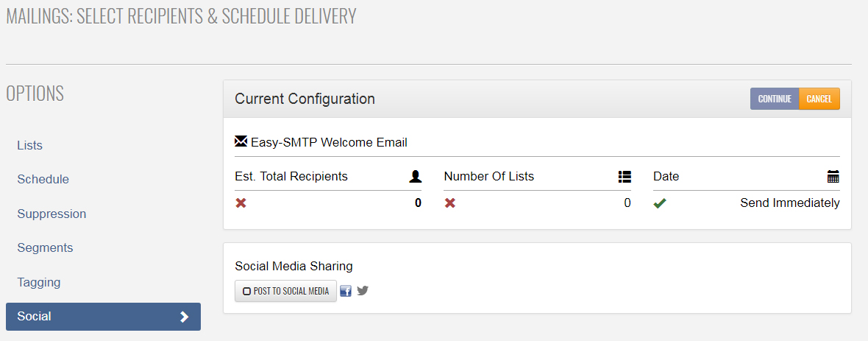Click the list icon beside Number Of Lists
Image resolution: width=868 pixels, height=341 pixels.
coord(625,177)
